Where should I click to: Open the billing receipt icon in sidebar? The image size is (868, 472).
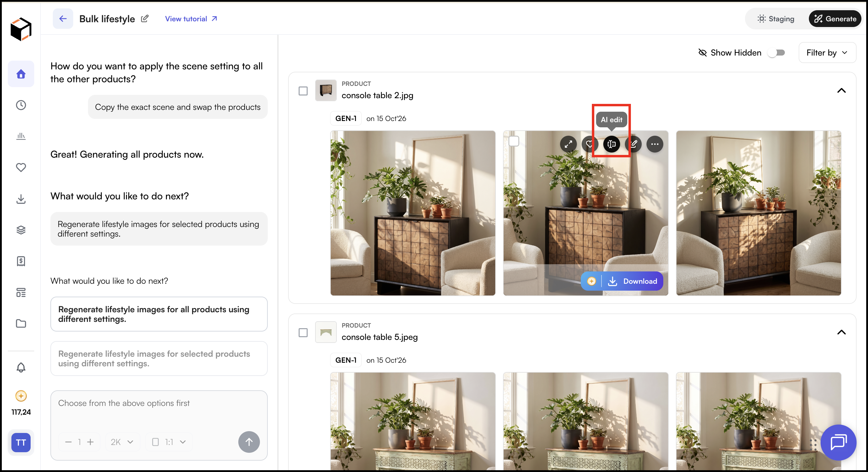(x=21, y=261)
